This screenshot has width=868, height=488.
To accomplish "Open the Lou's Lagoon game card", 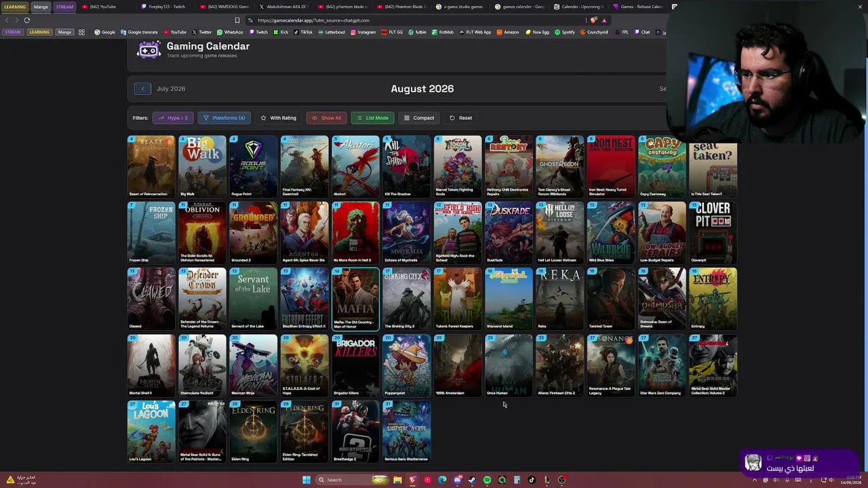I will (151, 432).
